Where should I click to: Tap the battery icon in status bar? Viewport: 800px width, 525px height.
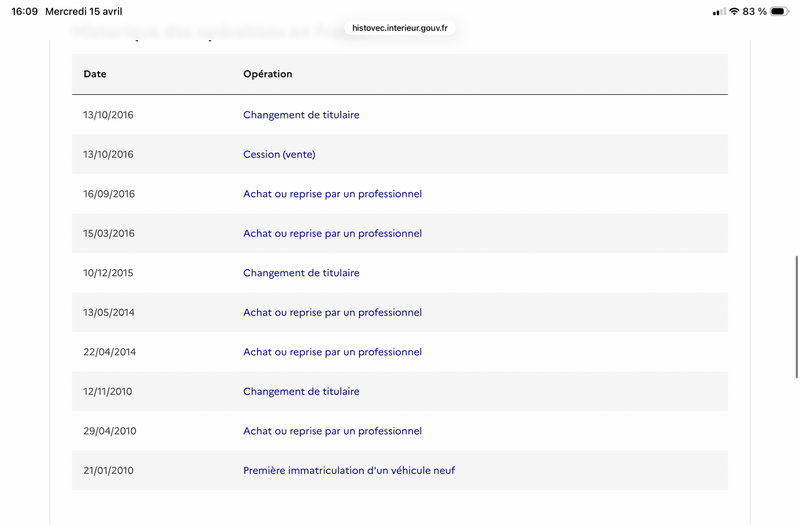pyautogui.click(x=780, y=11)
